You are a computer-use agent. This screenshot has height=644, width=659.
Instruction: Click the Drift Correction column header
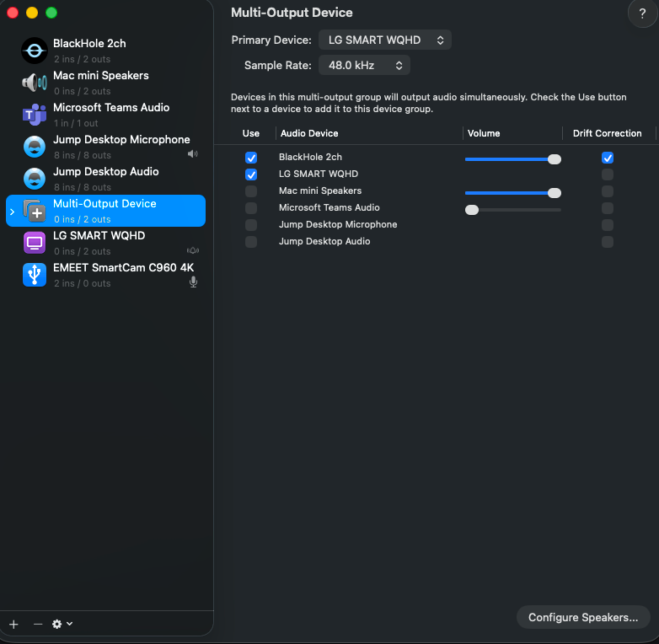pos(607,133)
